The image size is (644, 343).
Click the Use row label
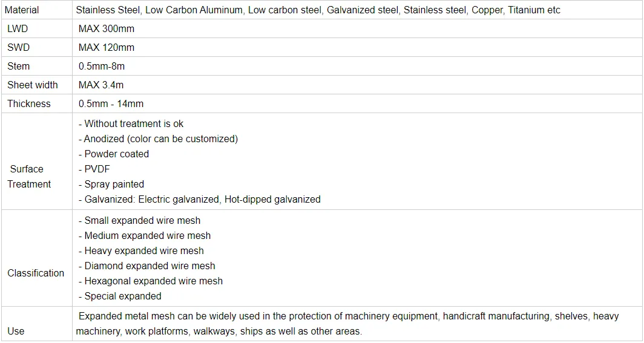point(16,331)
